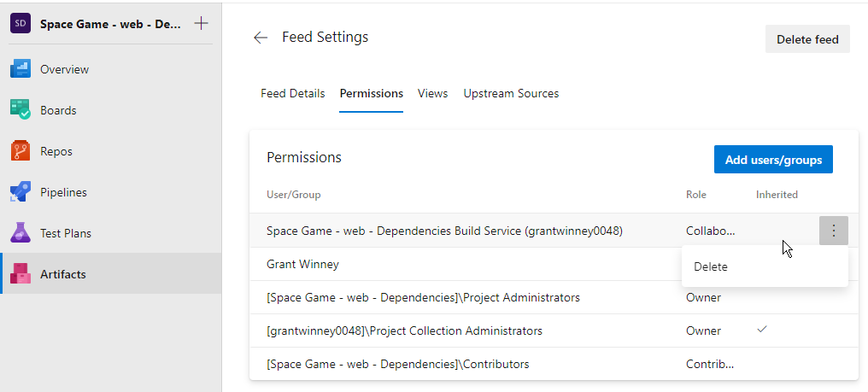The image size is (868, 392).
Task: Click the plus icon beside project name
Action: (202, 23)
